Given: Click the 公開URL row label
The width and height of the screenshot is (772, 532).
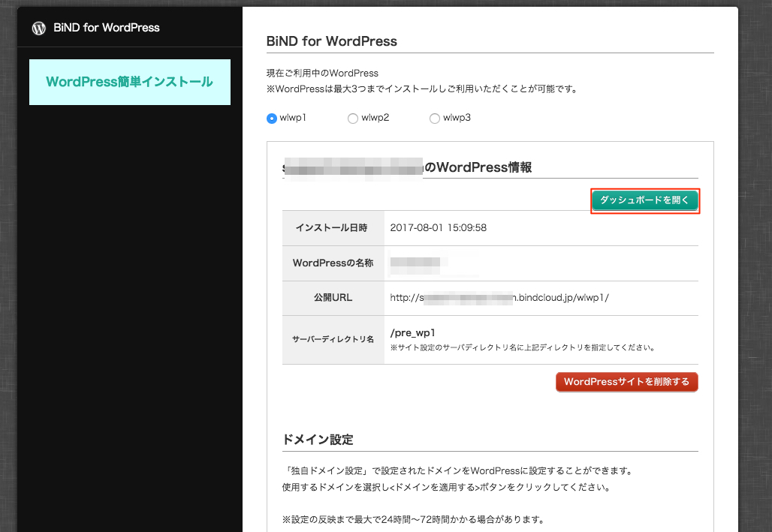Looking at the screenshot, I should tap(333, 298).
